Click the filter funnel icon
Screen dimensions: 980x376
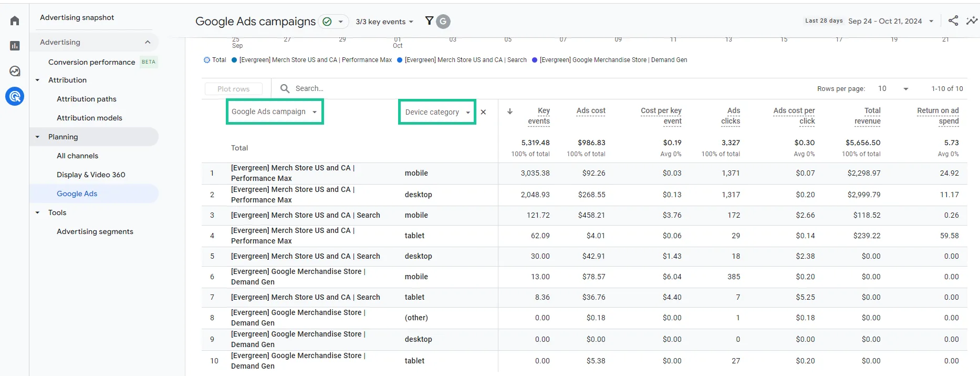tap(429, 21)
